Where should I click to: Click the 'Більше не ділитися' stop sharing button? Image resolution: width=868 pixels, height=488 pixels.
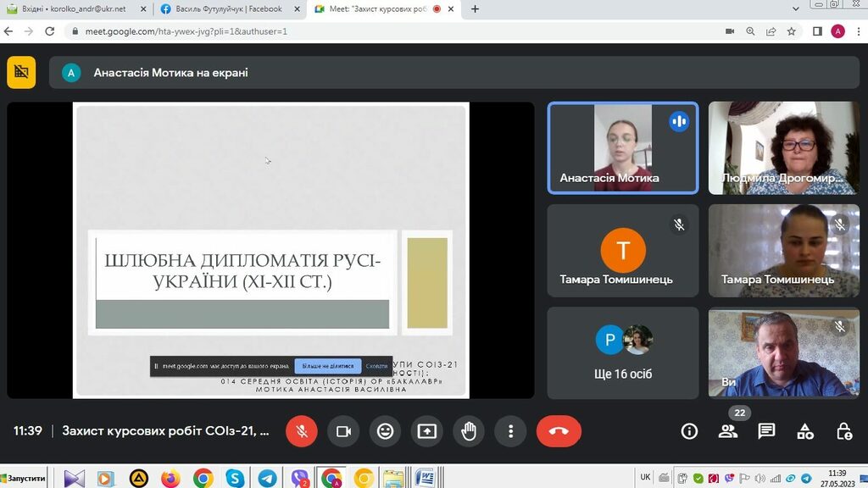[328, 366]
